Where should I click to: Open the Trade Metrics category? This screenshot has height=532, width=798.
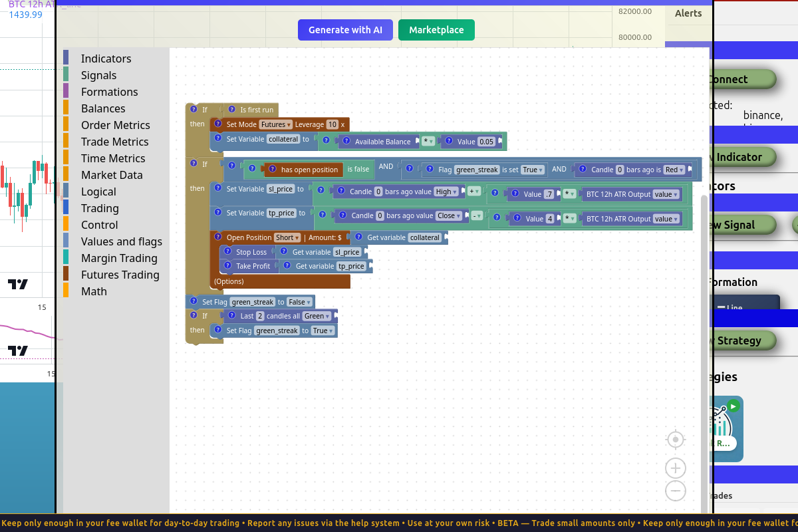click(114, 142)
